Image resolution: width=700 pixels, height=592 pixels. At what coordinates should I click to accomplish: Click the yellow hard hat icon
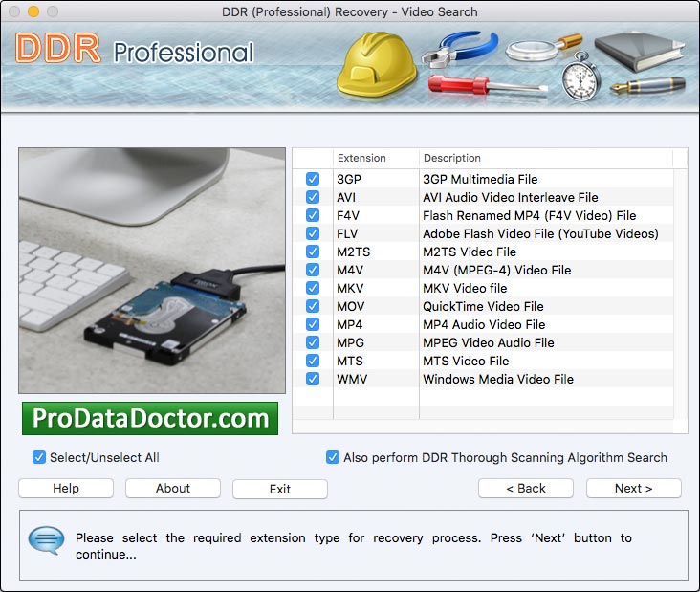pos(376,64)
